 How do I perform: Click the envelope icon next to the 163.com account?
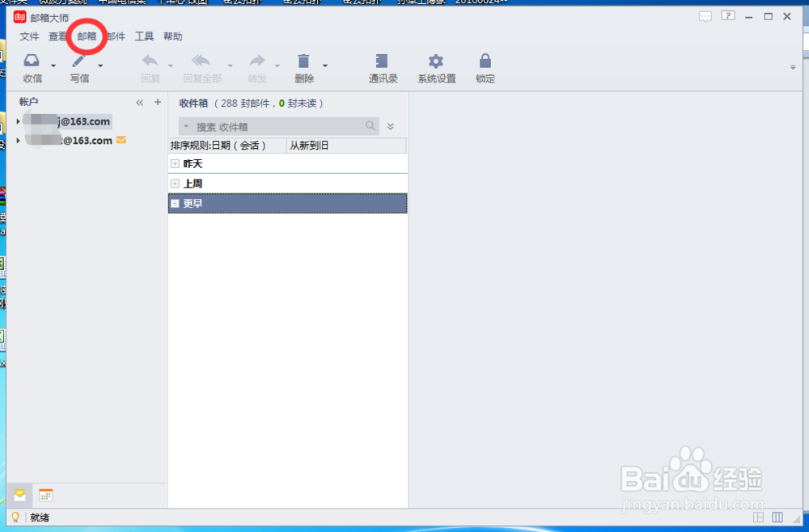(120, 139)
